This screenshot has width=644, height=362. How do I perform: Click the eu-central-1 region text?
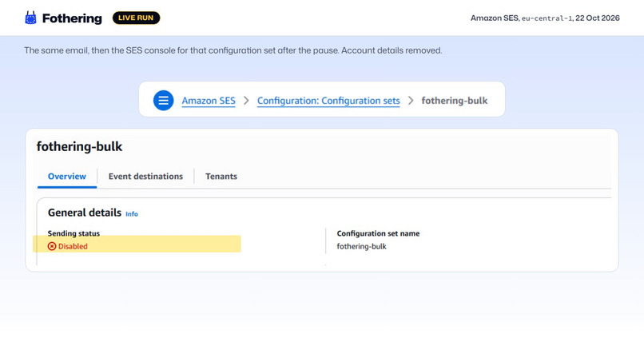coord(547,18)
